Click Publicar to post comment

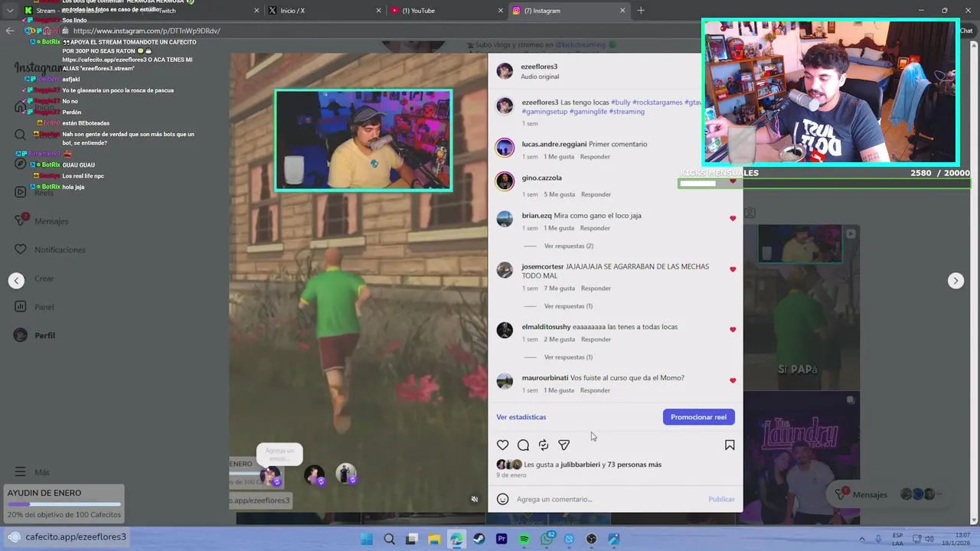pyautogui.click(x=721, y=499)
